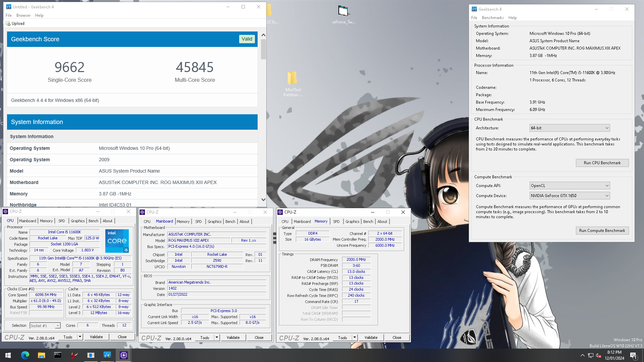The image size is (644, 362).
Task: Open Benchmarks menu in Geekbench 4
Action: pyautogui.click(x=493, y=18)
